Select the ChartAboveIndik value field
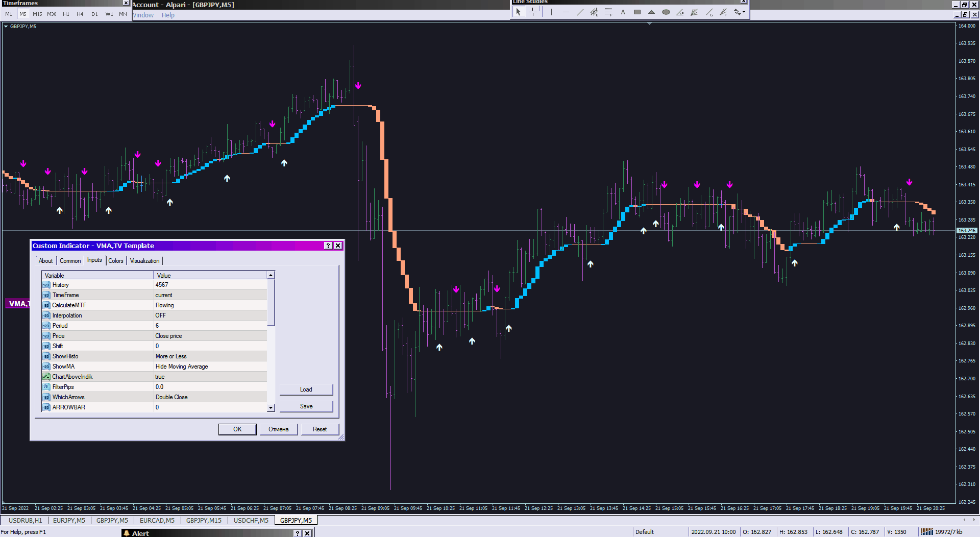This screenshot has height=537, width=980. point(210,377)
